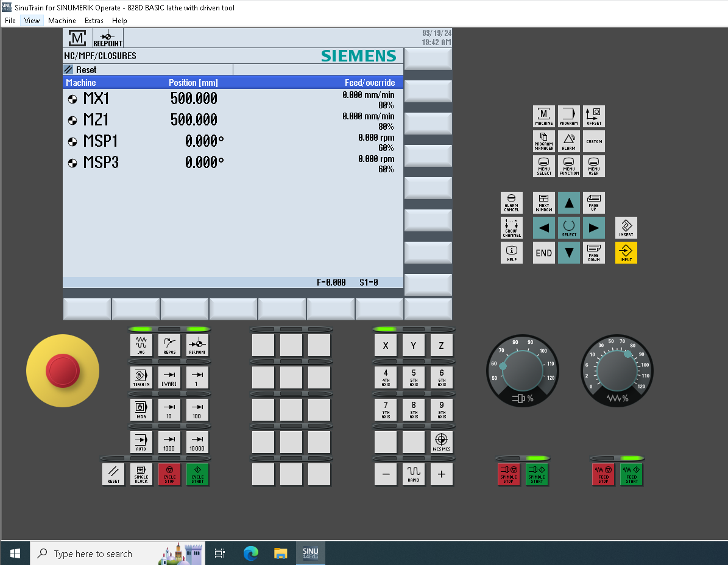
Task: Click the MENU FUNCTION key
Action: pos(569,166)
